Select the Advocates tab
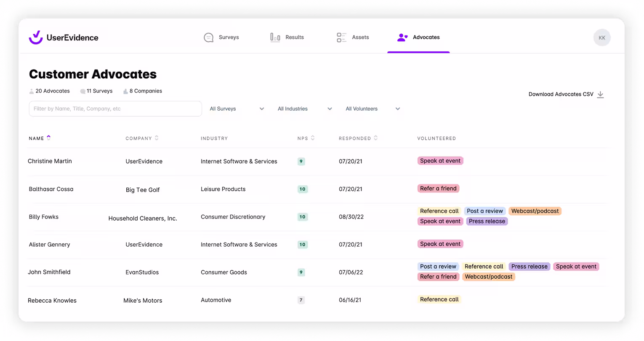 click(x=418, y=37)
